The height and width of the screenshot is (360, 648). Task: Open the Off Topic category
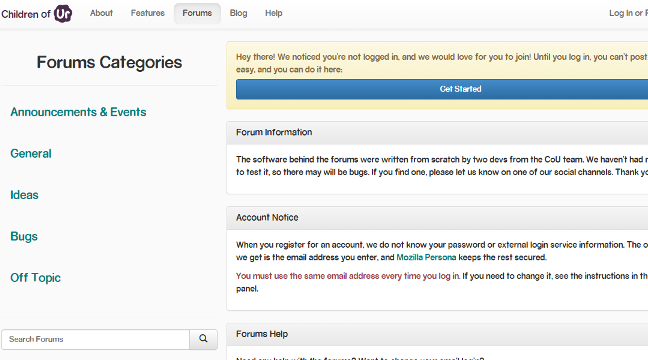pyautogui.click(x=36, y=278)
